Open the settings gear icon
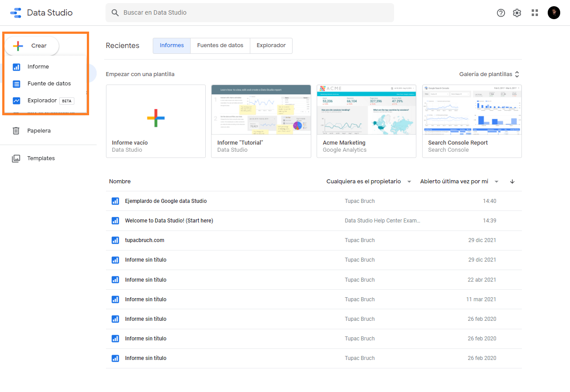570x392 pixels. [x=517, y=13]
